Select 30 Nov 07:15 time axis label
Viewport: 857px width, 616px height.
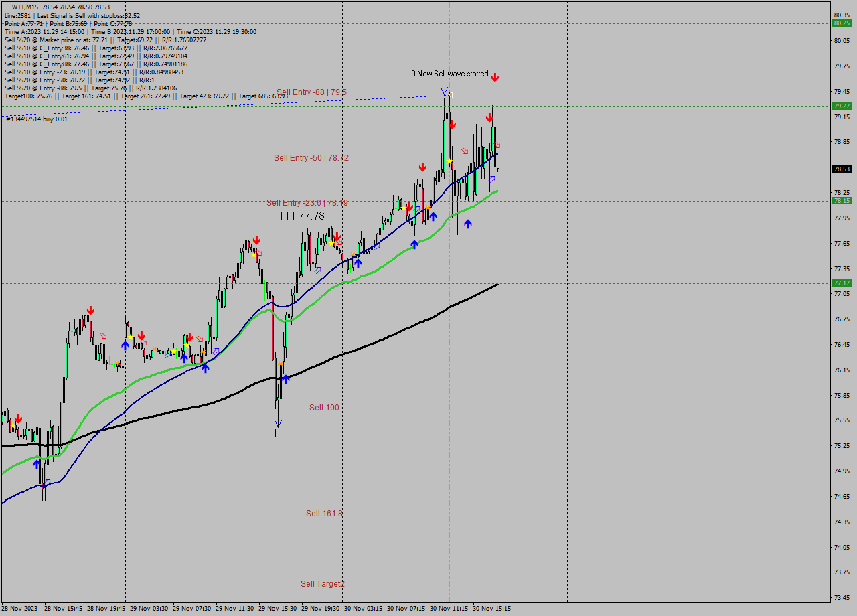click(406, 609)
